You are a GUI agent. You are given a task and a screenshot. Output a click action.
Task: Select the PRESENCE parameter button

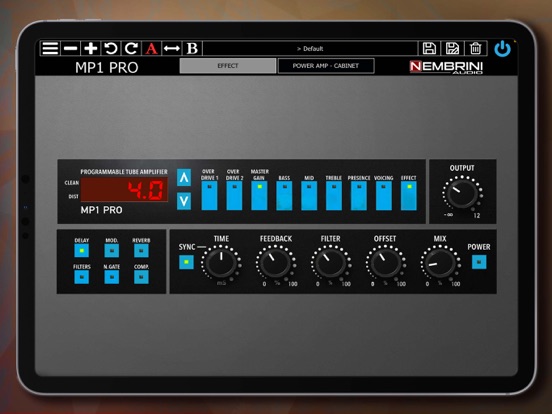(359, 195)
